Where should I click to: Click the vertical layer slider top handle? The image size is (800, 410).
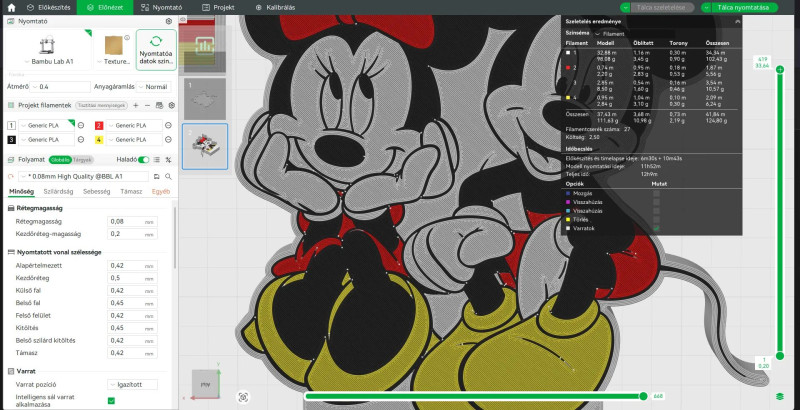pos(780,69)
